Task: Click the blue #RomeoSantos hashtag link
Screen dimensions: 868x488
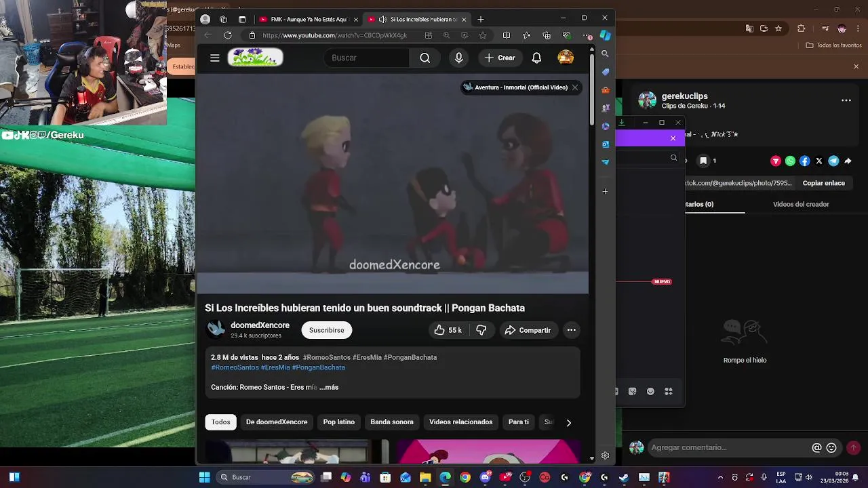Action: coord(235,367)
